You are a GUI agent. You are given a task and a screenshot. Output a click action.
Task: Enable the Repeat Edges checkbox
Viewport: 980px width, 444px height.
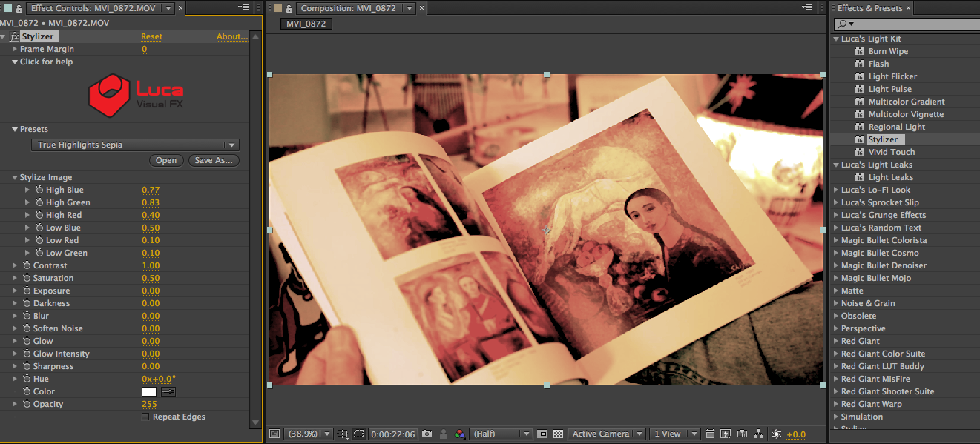coord(145,417)
